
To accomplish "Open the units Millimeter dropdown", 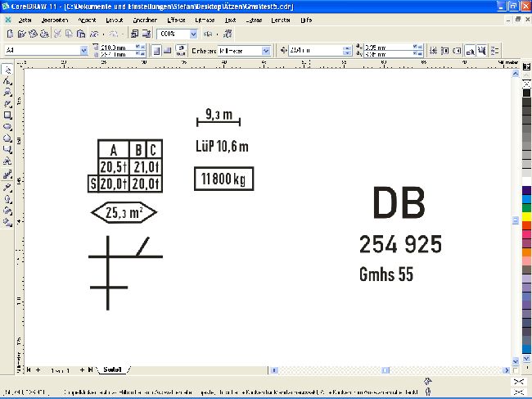I will click(265, 51).
